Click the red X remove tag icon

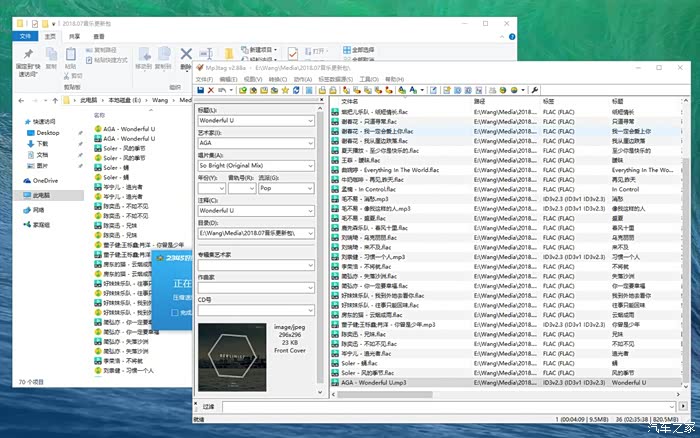[211, 90]
